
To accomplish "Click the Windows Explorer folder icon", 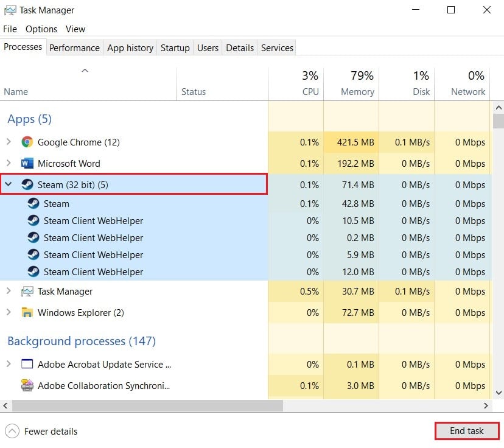I will (27, 313).
